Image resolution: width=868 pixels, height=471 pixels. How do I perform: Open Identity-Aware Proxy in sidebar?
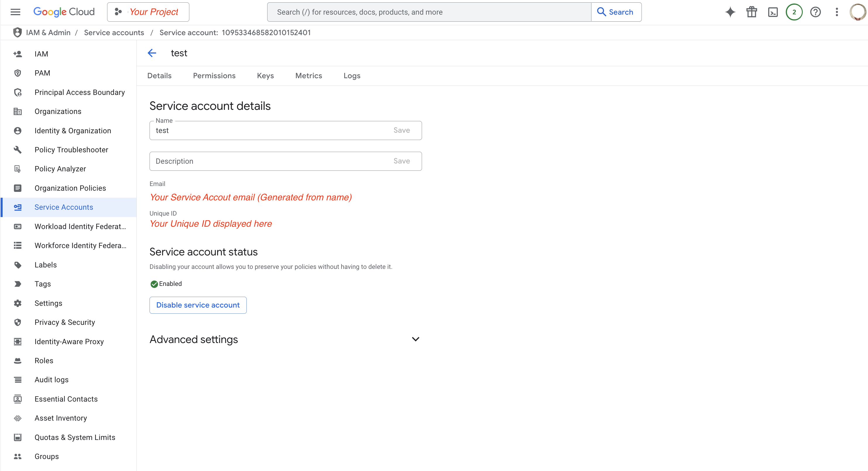69,342
